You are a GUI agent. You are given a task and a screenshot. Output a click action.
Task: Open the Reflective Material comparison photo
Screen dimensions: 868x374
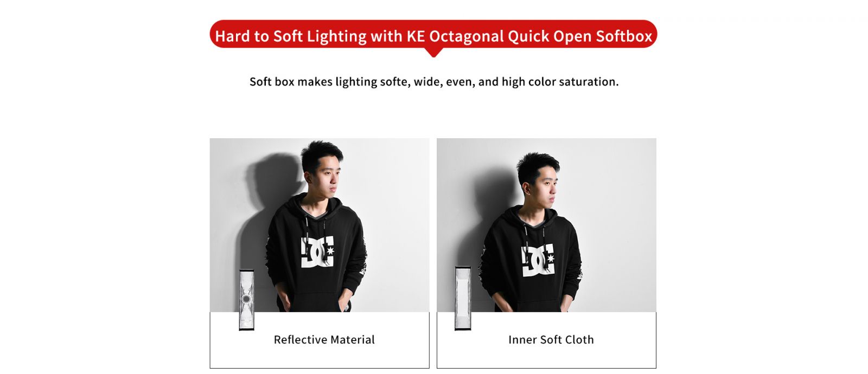[x=320, y=225]
